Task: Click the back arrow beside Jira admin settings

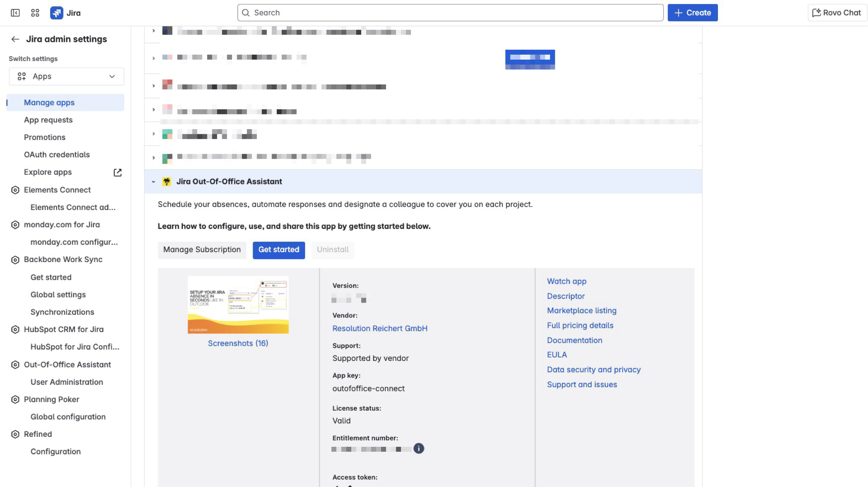Action: (x=15, y=39)
